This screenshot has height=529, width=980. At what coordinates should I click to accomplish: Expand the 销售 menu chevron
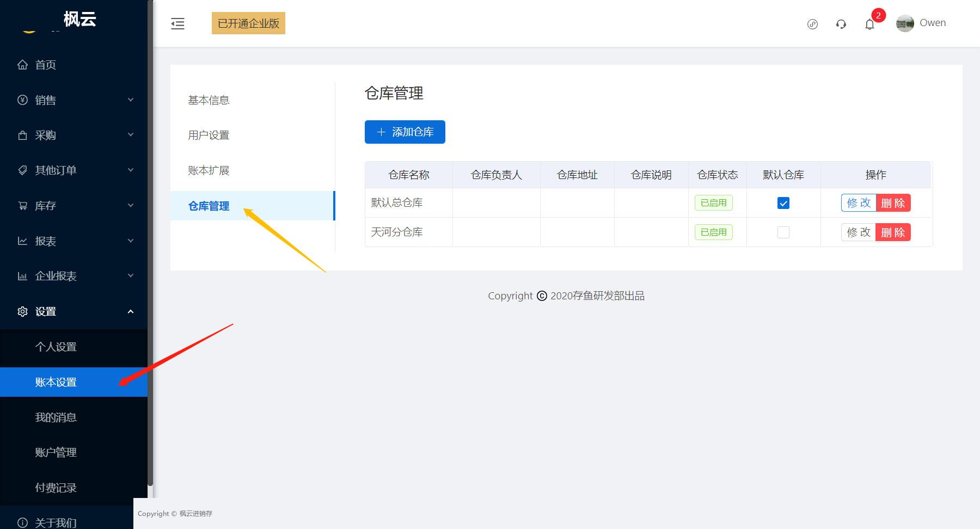[x=131, y=100]
